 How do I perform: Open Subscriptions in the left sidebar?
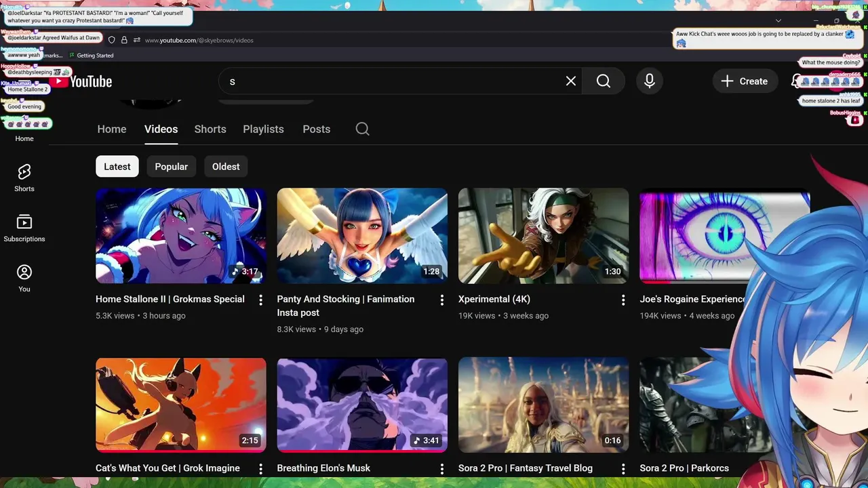point(24,228)
